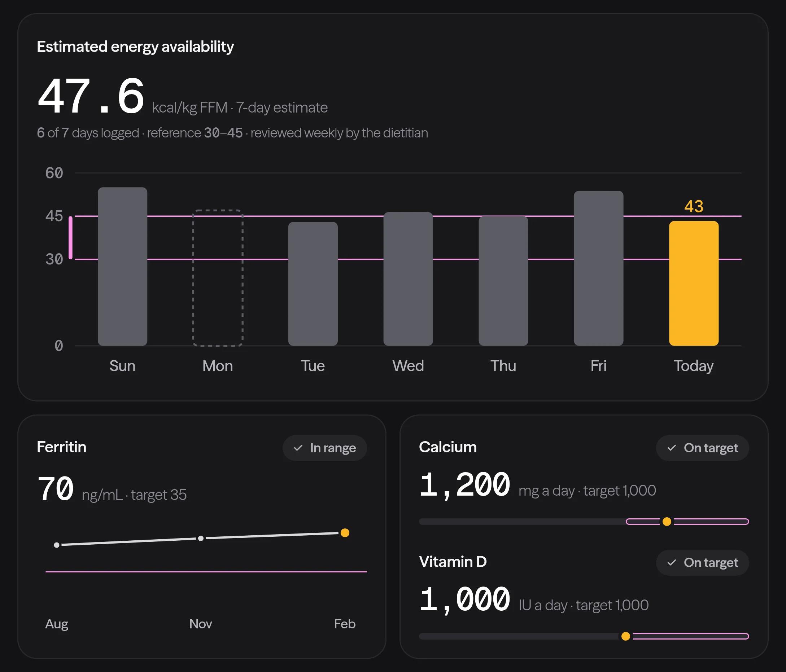Select the yellow Today energy bar
Image resolution: width=786 pixels, height=672 pixels.
[694, 283]
